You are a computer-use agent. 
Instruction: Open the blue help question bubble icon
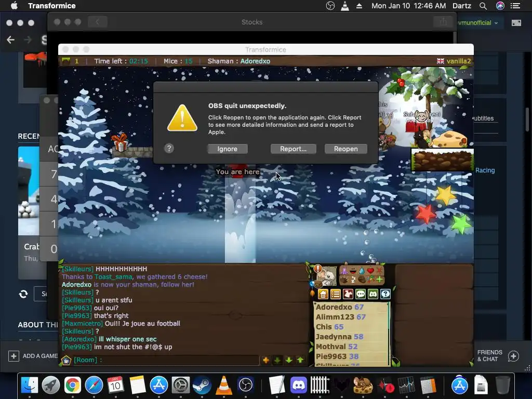[385, 294]
